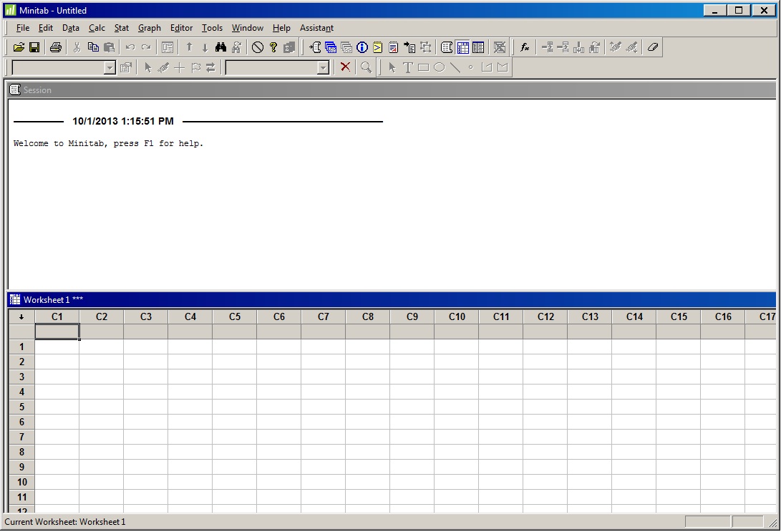Click the blue Project Info icon
The width and height of the screenshot is (781, 532).
(x=362, y=47)
